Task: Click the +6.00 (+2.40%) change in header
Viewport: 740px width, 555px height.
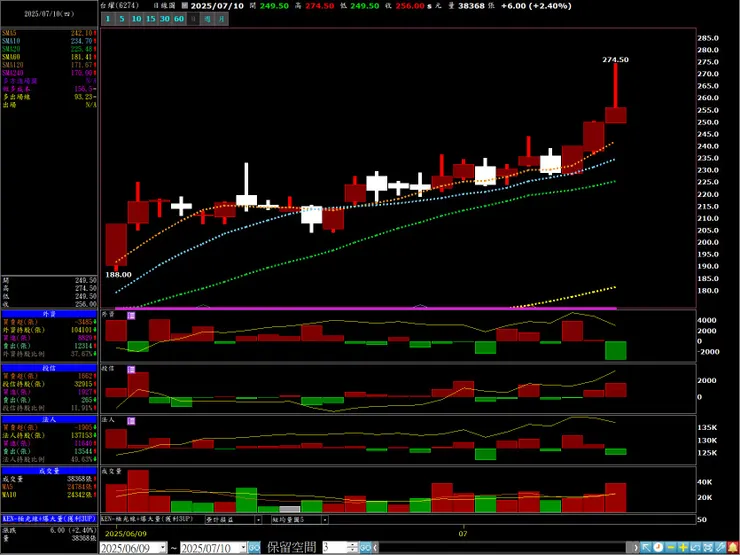Action: pyautogui.click(x=536, y=6)
